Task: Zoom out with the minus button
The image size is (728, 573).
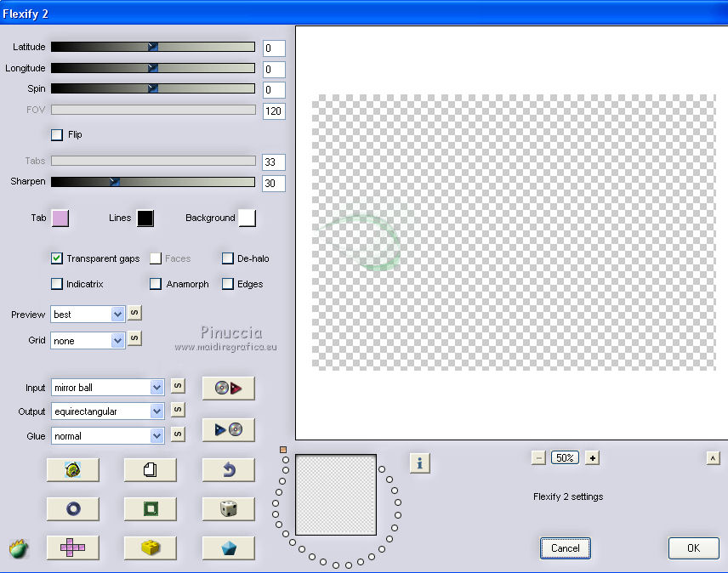Action: (x=538, y=458)
